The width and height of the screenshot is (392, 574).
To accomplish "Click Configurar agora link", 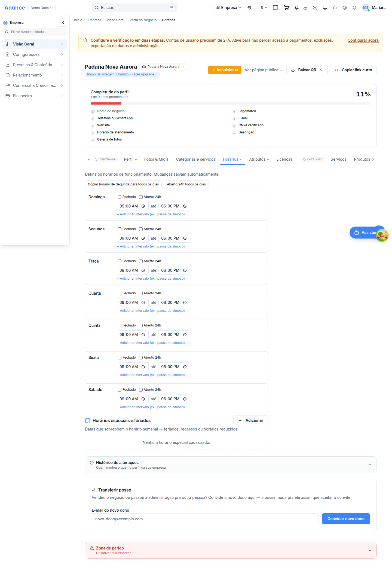I will (363, 40).
